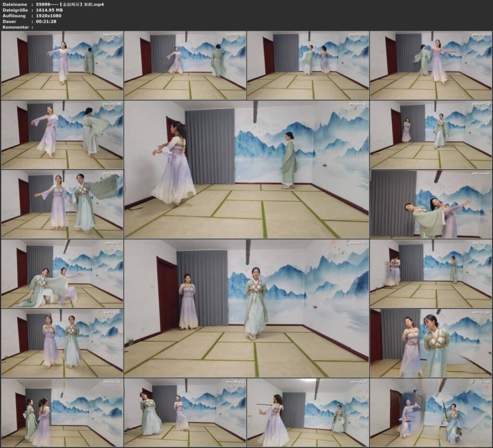This screenshot has width=493, height=448.
Task: Open thumbnail with the ceiling light visible
Action: pyautogui.click(x=308, y=412)
